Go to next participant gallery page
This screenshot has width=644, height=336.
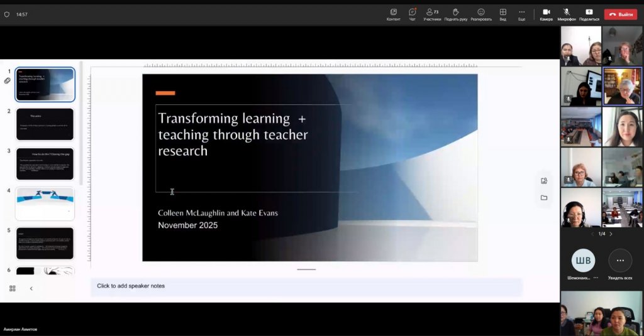tap(611, 234)
